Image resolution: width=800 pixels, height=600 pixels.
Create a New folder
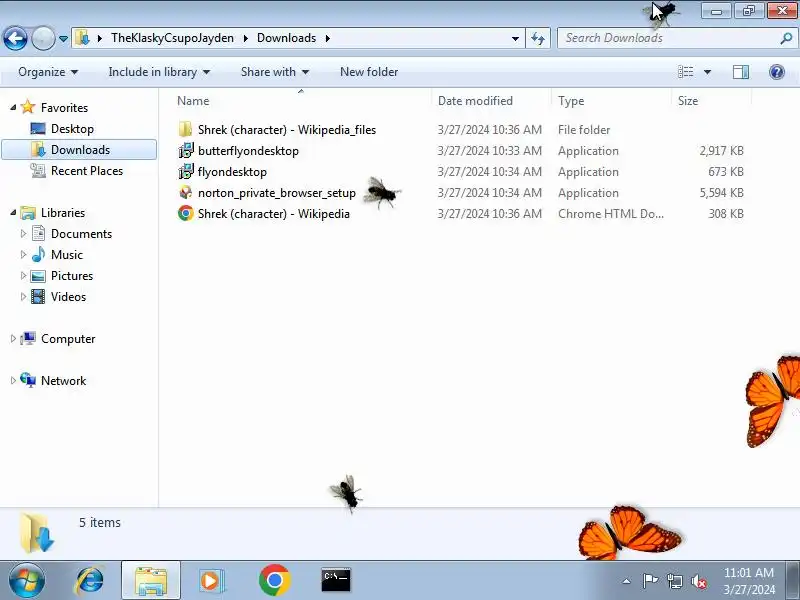(369, 72)
